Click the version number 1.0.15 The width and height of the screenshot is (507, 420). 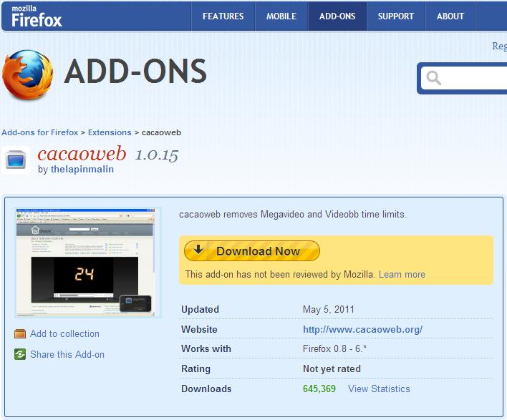pos(157,155)
